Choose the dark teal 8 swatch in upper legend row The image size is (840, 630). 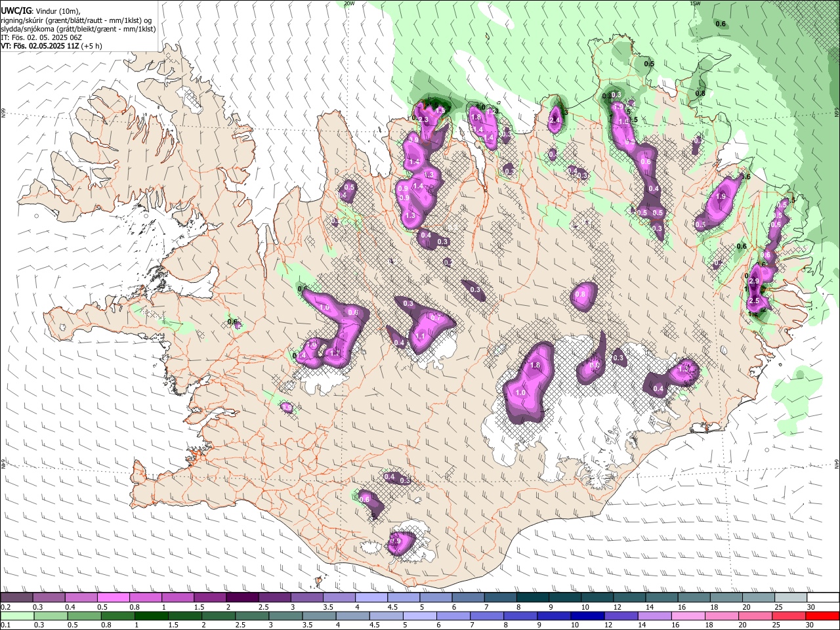click(532, 598)
